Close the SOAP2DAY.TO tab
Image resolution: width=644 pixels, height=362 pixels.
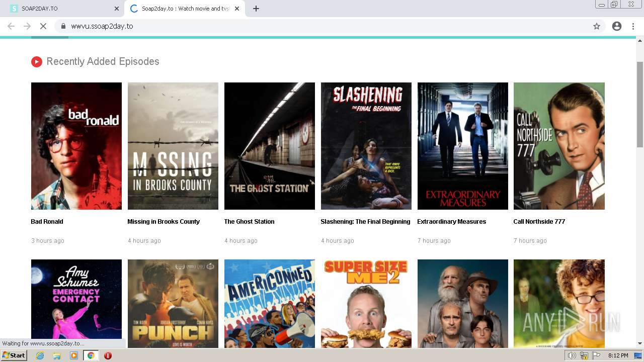[117, 9]
